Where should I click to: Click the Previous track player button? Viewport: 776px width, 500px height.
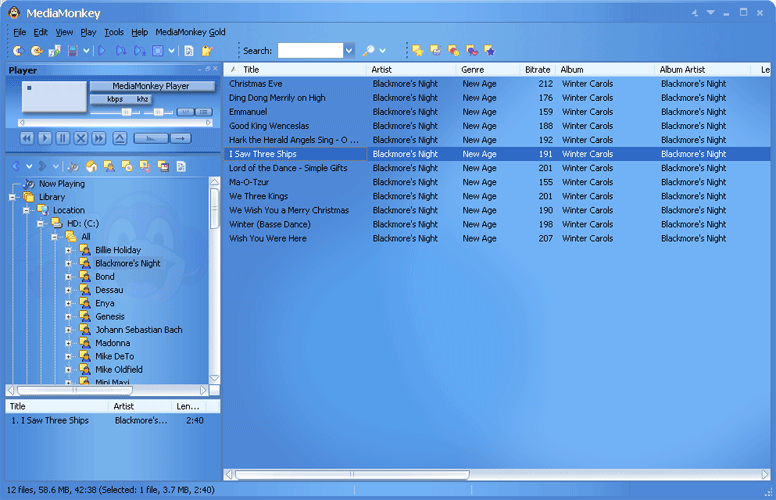tap(27, 138)
